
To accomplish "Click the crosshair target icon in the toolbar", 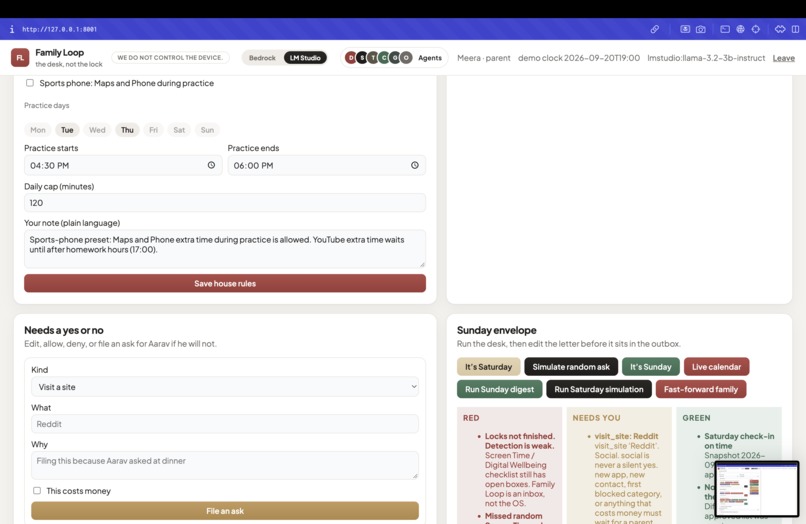I will click(x=756, y=29).
